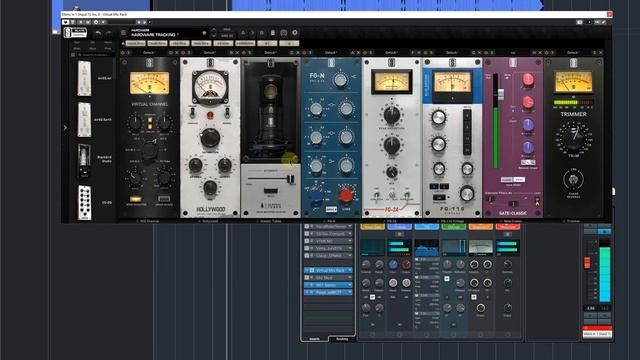
Task: Flip Hollywood module left toggle switch
Action: click(193, 113)
